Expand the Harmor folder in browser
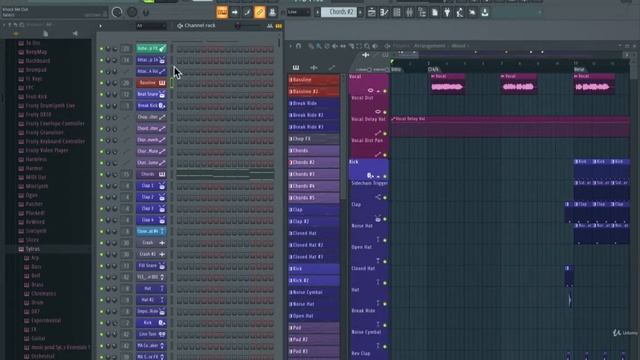The height and width of the screenshot is (360, 640). coord(34,168)
